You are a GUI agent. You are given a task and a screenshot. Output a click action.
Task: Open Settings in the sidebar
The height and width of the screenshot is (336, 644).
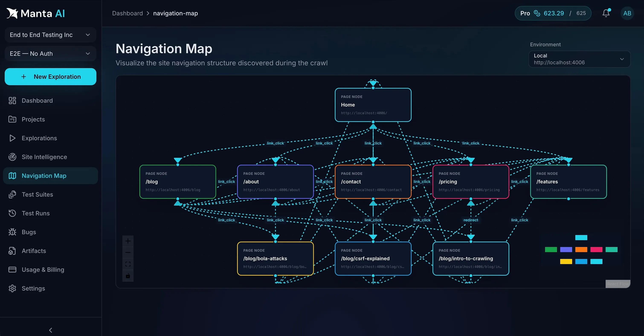50,288
